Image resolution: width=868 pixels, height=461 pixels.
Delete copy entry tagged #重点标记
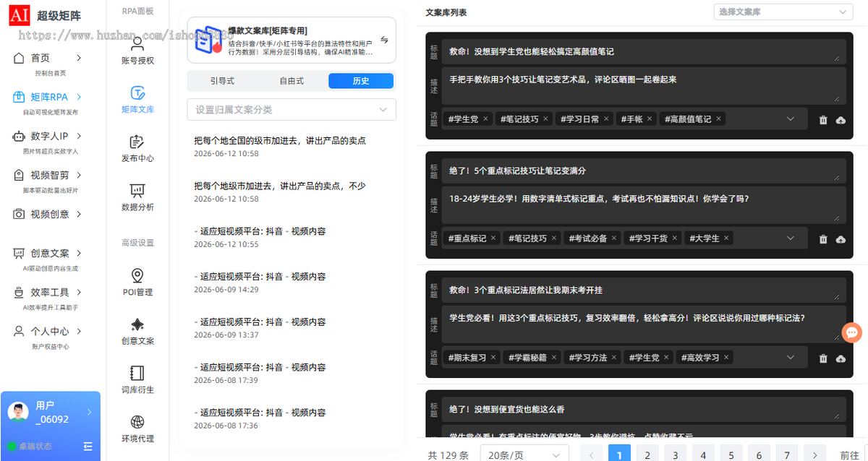(823, 239)
